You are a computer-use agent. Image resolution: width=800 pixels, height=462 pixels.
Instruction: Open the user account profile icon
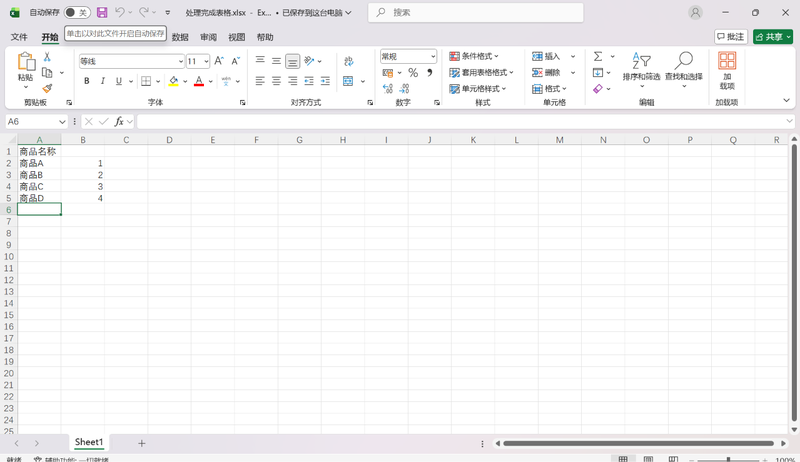[x=695, y=12]
